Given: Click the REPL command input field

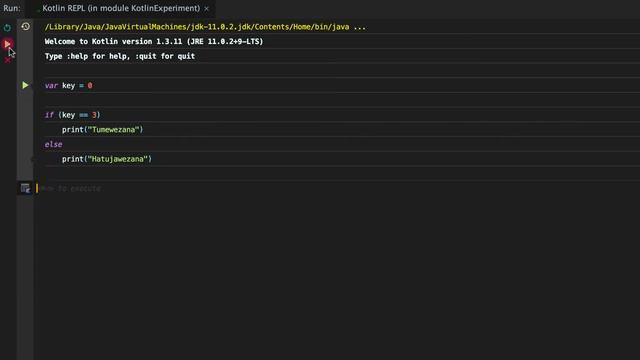Looking at the screenshot, I should click(x=338, y=188).
